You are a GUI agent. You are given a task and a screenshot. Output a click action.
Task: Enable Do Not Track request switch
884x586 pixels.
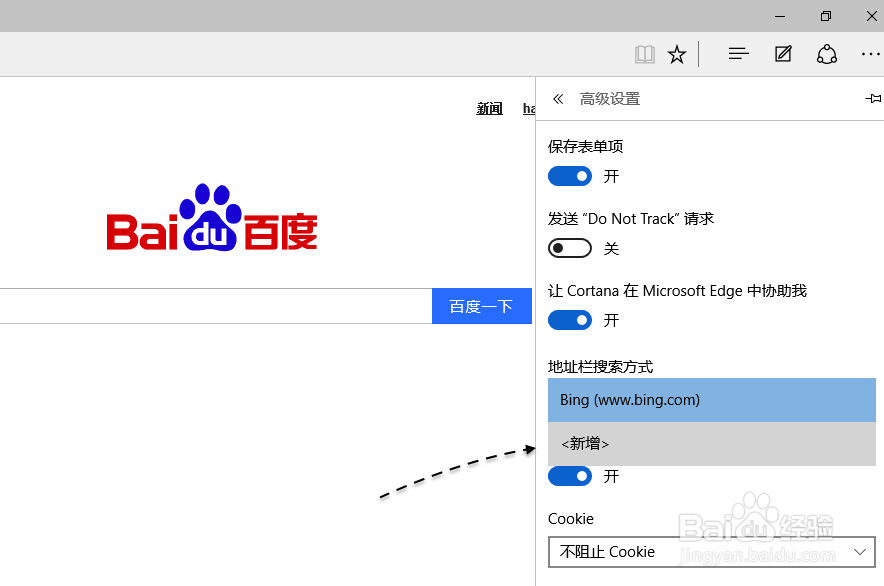pyautogui.click(x=570, y=248)
